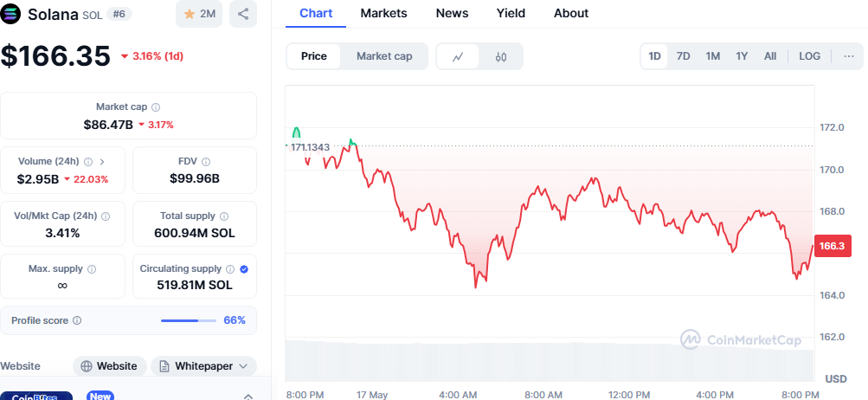This screenshot has height=400, width=868.
Task: Click the Website link button
Action: point(109,366)
